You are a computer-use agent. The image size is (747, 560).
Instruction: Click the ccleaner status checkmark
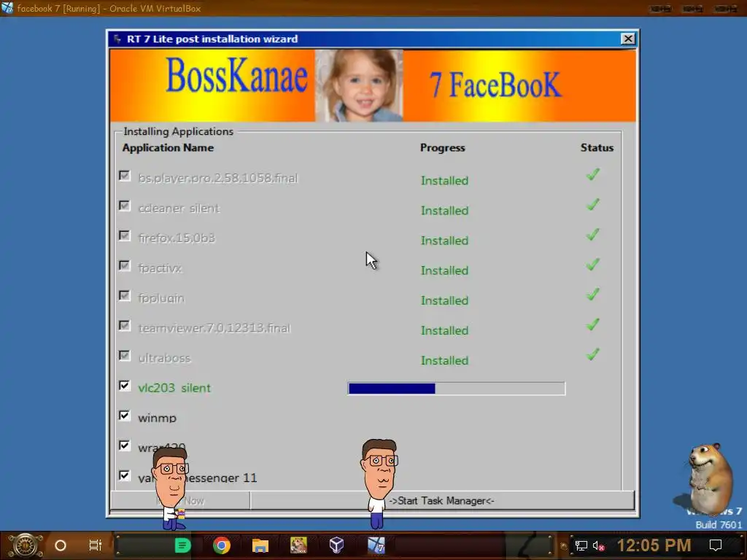[592, 205]
